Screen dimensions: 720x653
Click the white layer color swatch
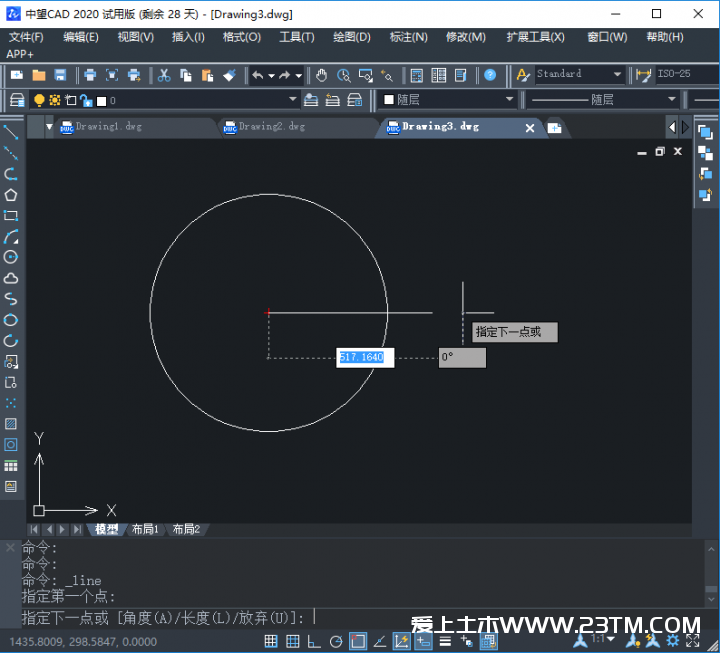[x=101, y=101]
